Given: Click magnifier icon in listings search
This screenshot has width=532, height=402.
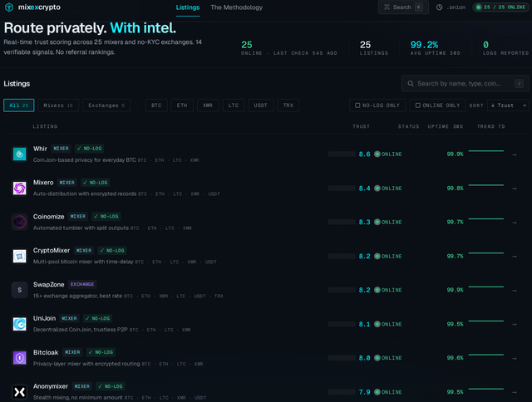Looking at the screenshot, I should [411, 83].
